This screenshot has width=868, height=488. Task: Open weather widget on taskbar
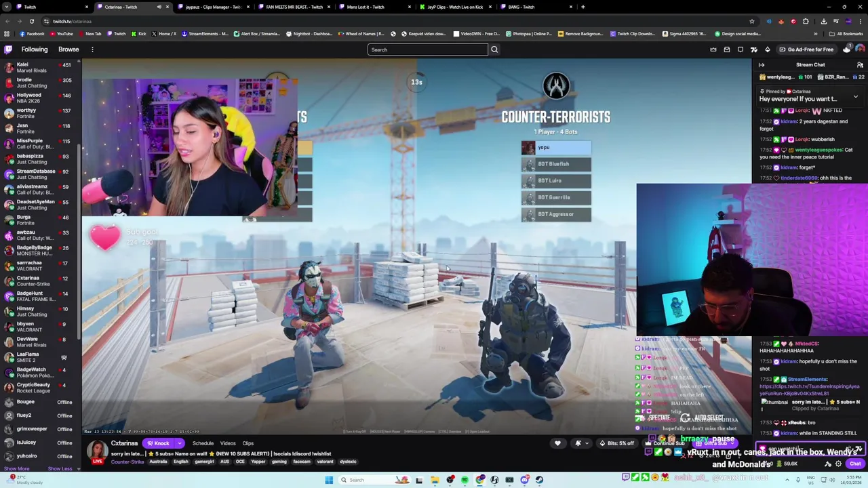coord(24,480)
